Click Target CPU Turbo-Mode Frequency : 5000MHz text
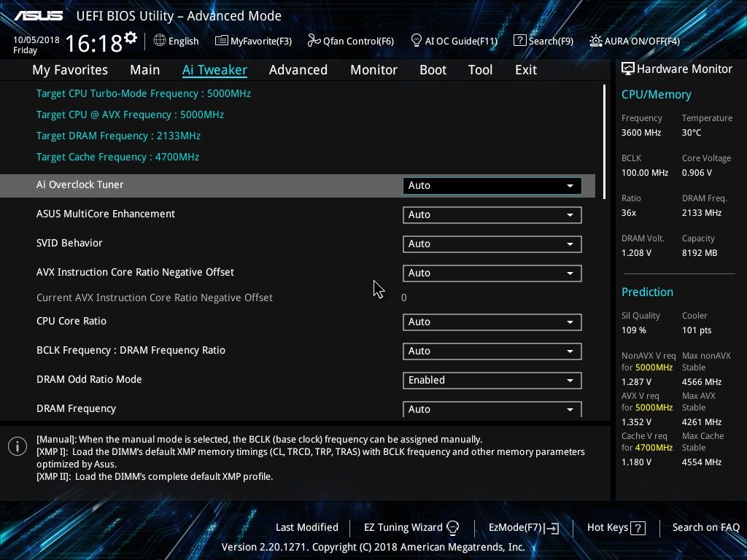This screenshot has width=747, height=560. [144, 93]
